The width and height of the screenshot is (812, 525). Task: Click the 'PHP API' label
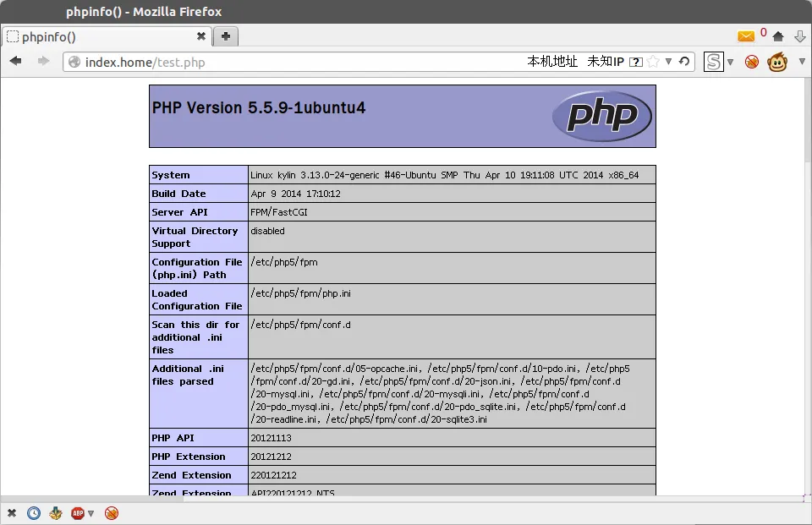173,438
